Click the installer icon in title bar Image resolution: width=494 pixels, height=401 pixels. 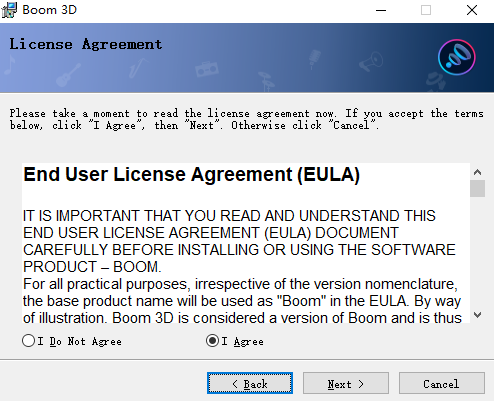click(9, 10)
